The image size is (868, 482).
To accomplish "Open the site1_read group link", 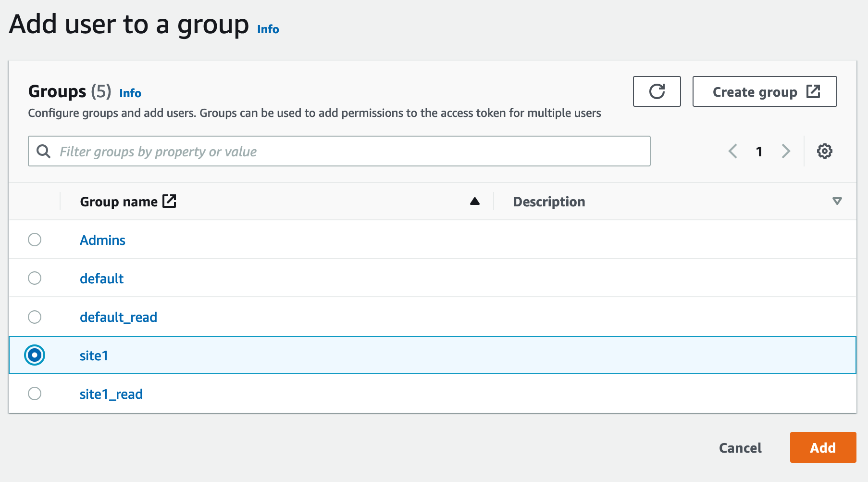I will click(x=111, y=394).
